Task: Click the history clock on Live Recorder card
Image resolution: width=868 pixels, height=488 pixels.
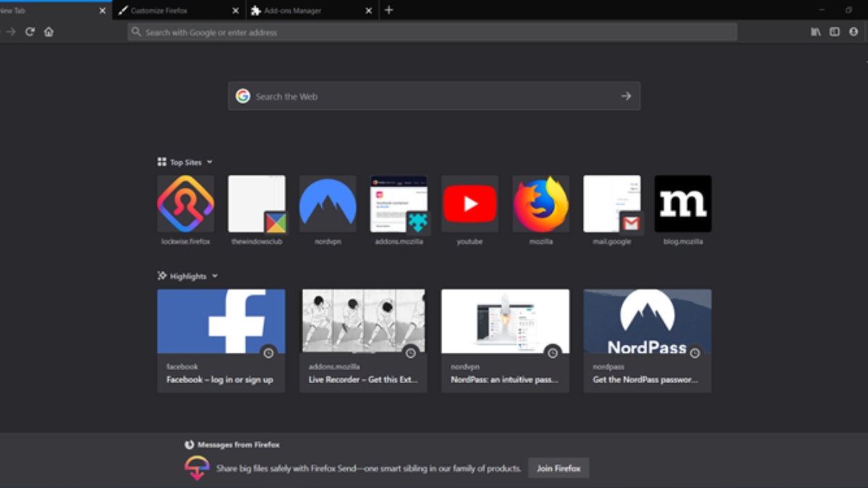Action: click(x=411, y=353)
